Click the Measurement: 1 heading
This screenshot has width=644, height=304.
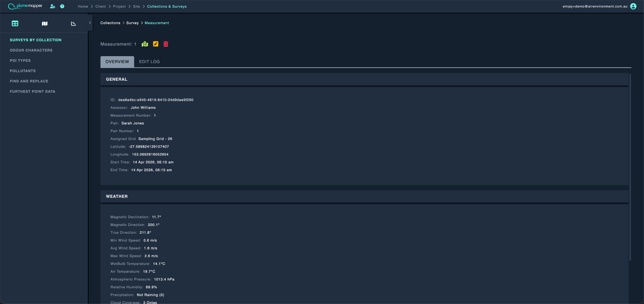[118, 44]
